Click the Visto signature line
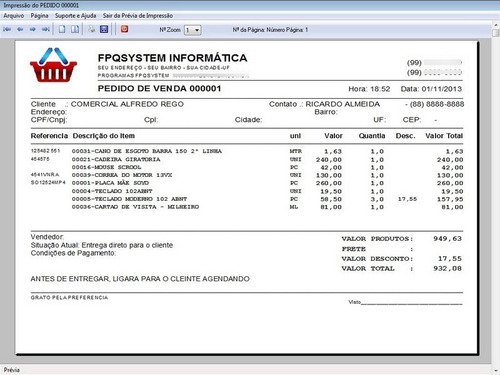 coord(405,302)
